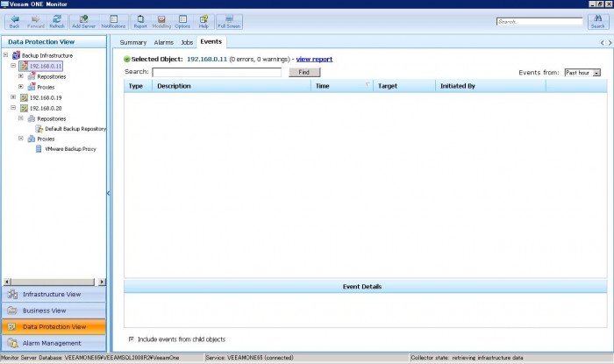Viewport: 614px width, 364px height.
Task: Select Default Backup Repository in tree
Action: [75, 128]
